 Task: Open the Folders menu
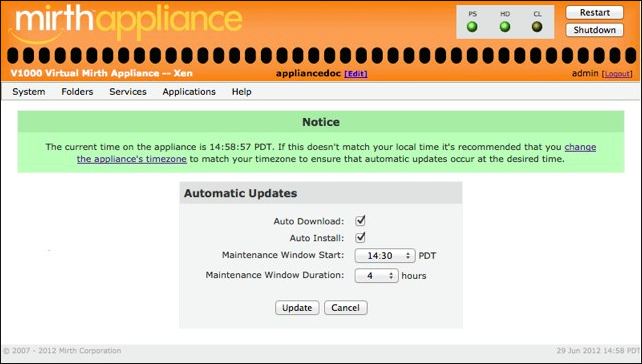pos(77,92)
